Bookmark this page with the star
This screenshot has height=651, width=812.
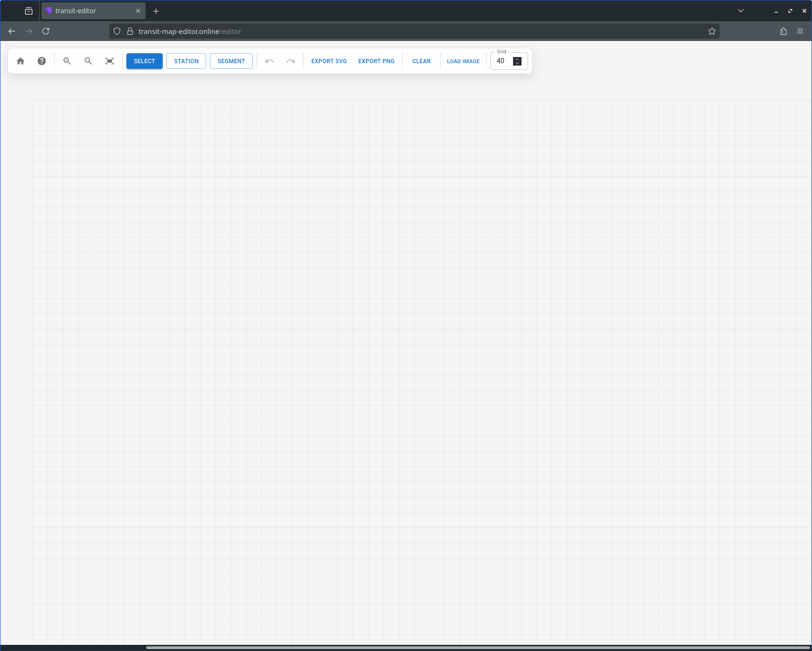pos(712,31)
